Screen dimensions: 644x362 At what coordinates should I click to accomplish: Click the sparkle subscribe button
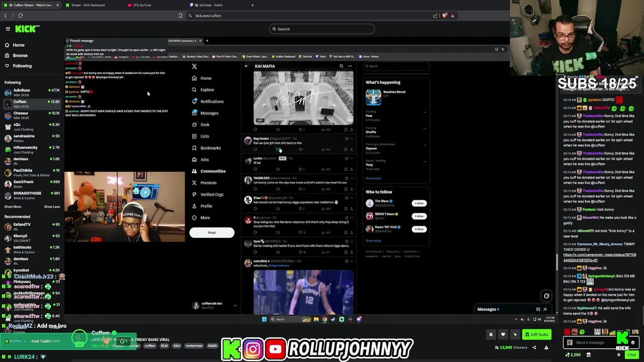(515, 334)
